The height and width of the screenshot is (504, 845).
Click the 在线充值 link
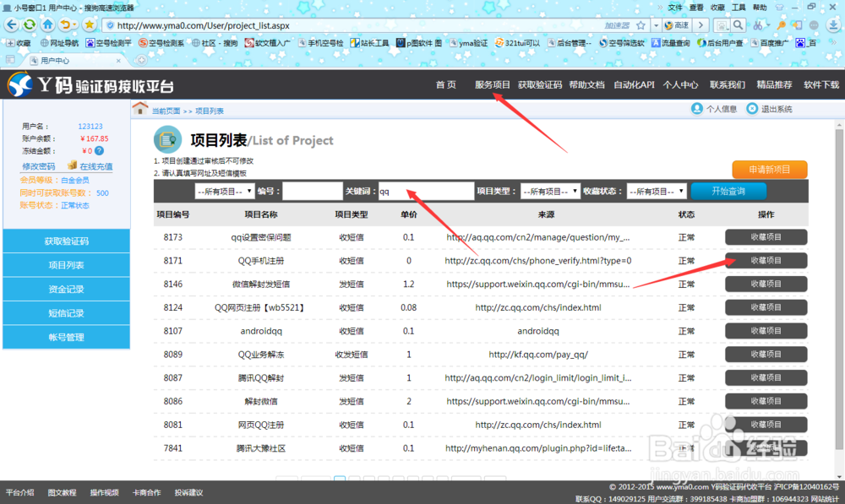click(96, 166)
